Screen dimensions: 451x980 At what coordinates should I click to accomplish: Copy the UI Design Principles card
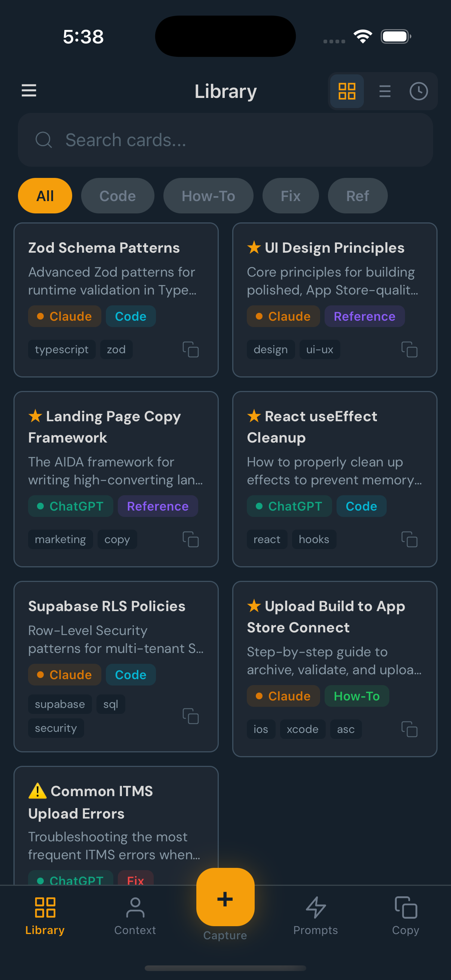[409, 349]
